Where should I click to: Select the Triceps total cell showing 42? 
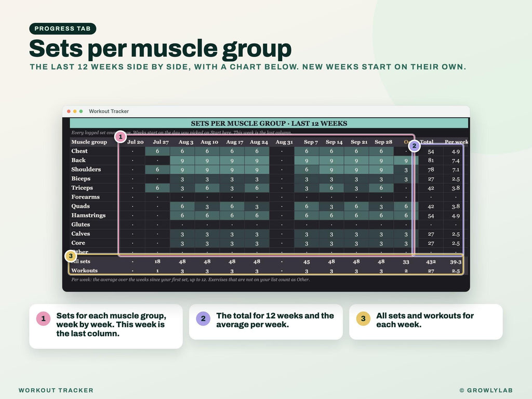pyautogui.click(x=431, y=188)
